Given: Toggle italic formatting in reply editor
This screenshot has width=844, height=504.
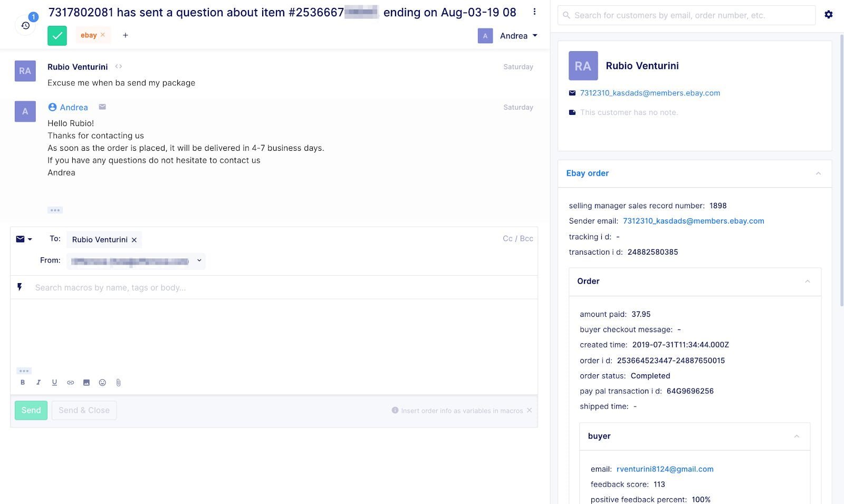Looking at the screenshot, I should click(39, 383).
